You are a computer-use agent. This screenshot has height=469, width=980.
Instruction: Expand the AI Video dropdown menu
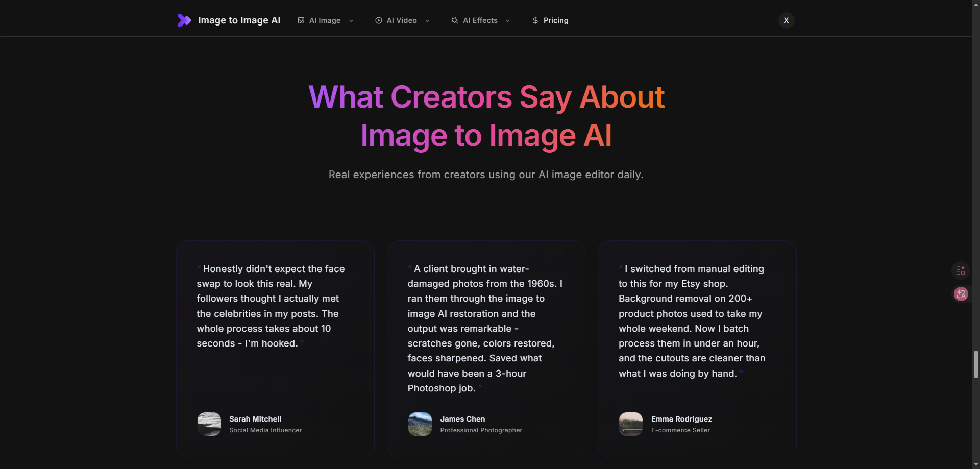426,21
